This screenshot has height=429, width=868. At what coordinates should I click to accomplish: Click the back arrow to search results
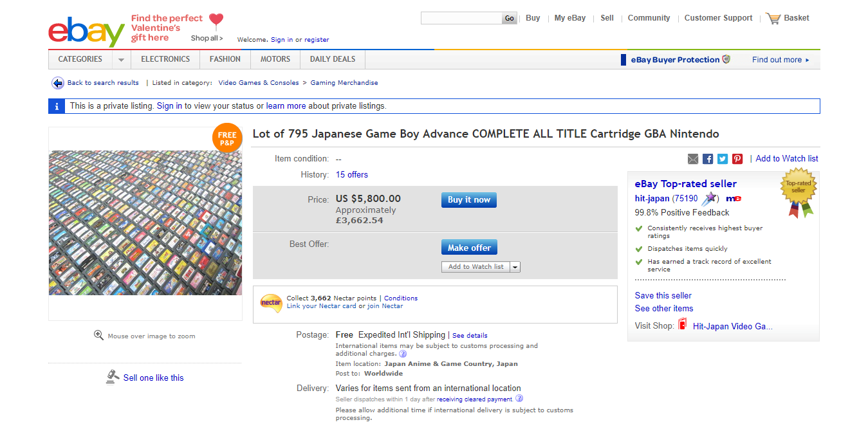click(x=58, y=83)
